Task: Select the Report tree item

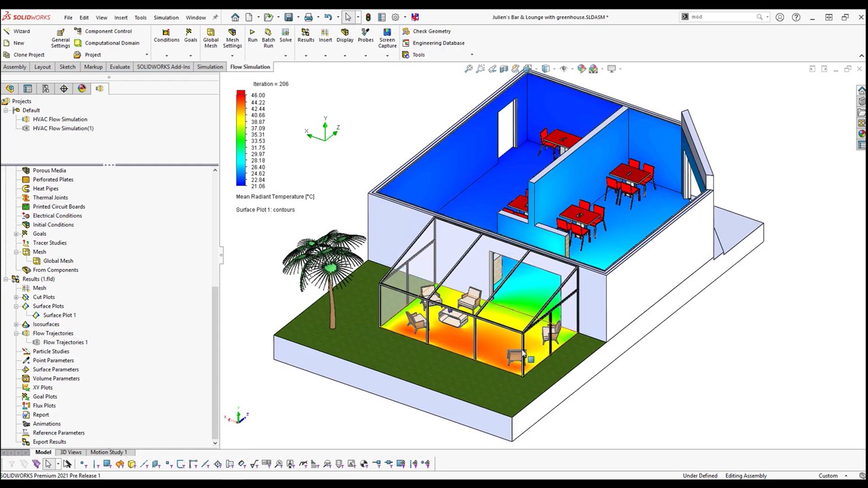Action: [41, 415]
